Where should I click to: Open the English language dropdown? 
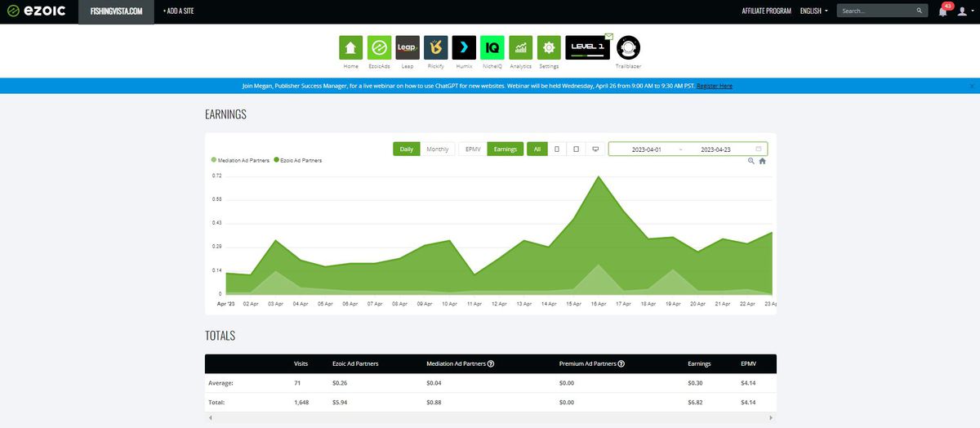tap(814, 11)
